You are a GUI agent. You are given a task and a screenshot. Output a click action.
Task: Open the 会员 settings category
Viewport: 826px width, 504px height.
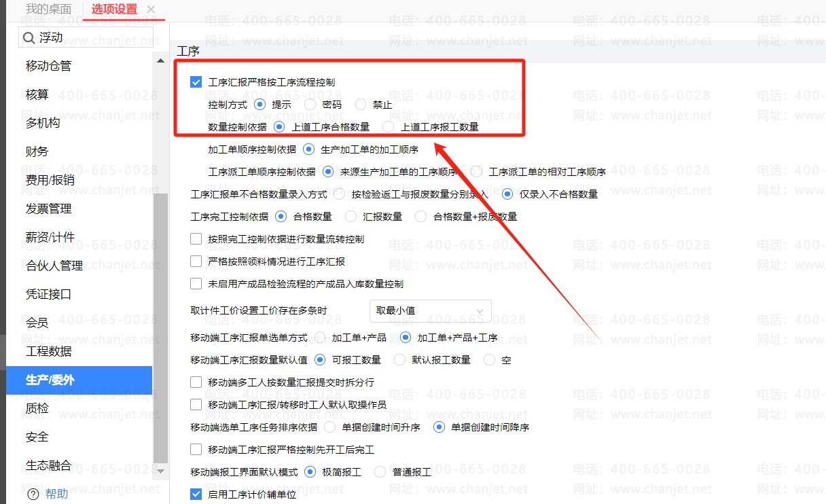point(37,323)
